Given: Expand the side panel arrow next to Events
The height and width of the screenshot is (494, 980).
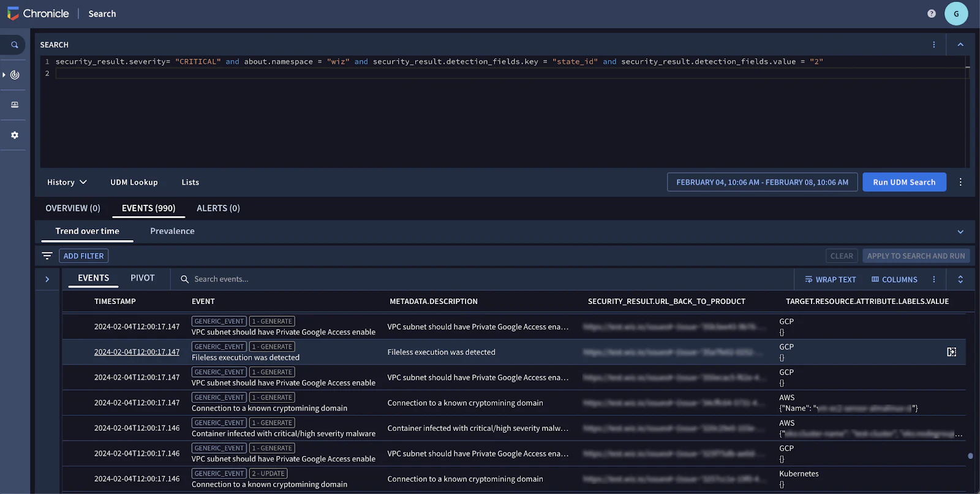Looking at the screenshot, I should click(47, 279).
